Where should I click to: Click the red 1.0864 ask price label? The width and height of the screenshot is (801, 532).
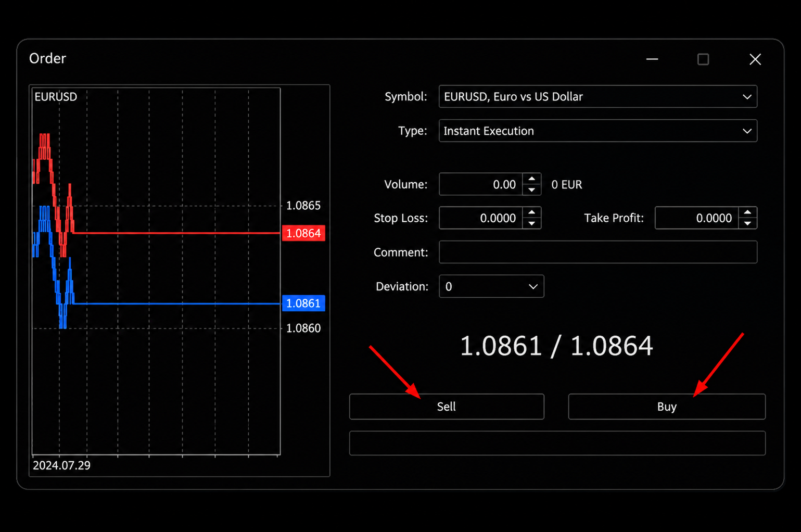(303, 233)
